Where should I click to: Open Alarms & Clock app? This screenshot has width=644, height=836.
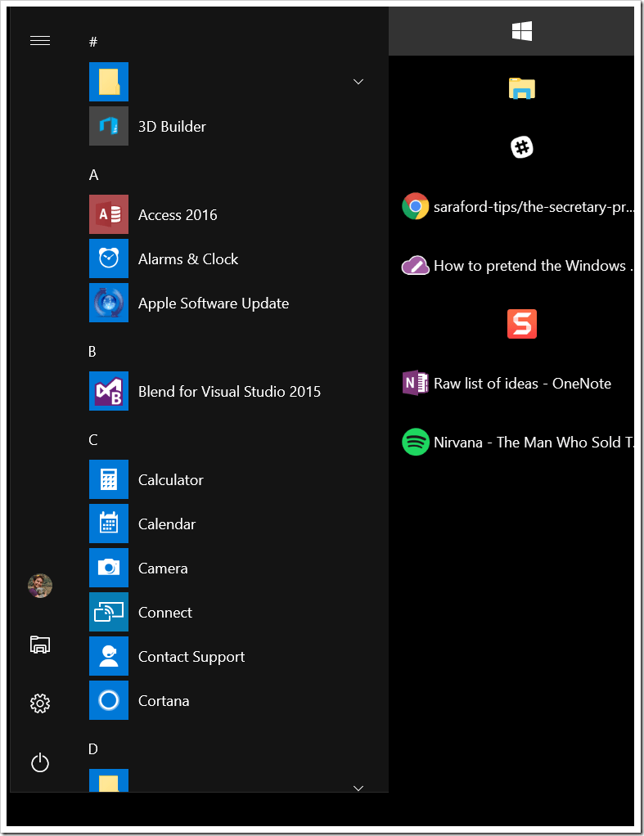point(187,258)
